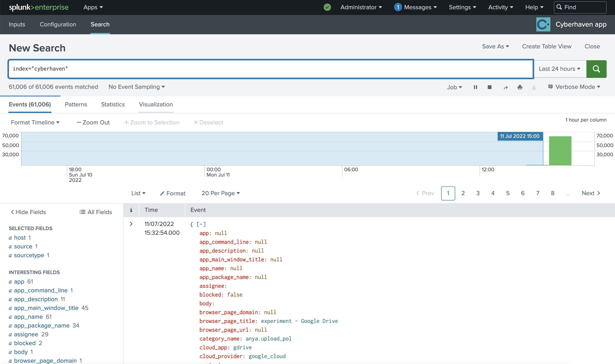Click the green timeline bar
This screenshot has height=364, width=615.
coord(560,151)
